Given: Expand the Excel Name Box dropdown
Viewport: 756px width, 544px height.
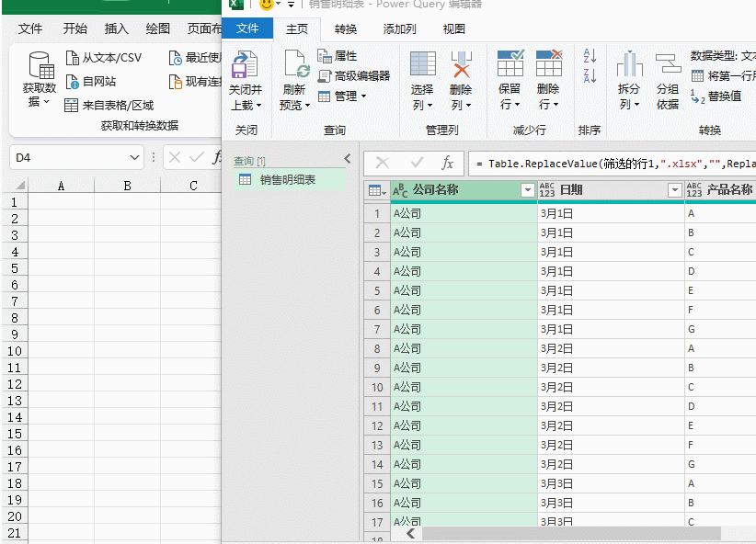Looking at the screenshot, I should (134, 157).
